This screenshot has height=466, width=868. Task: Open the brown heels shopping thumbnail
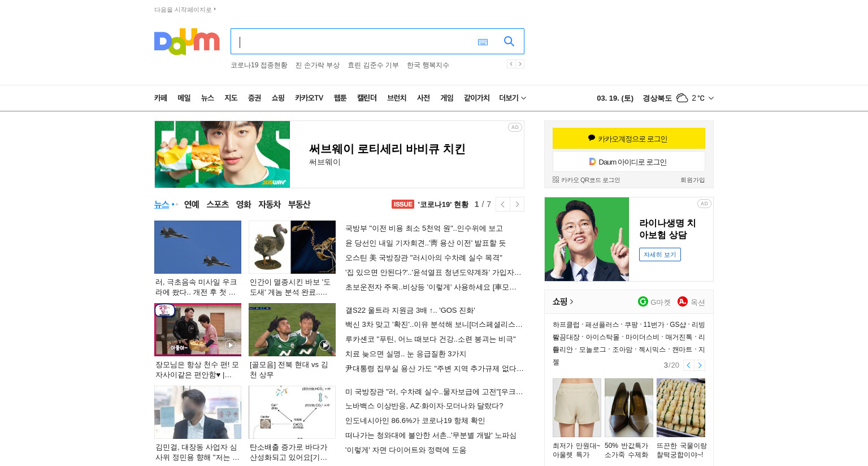point(629,408)
